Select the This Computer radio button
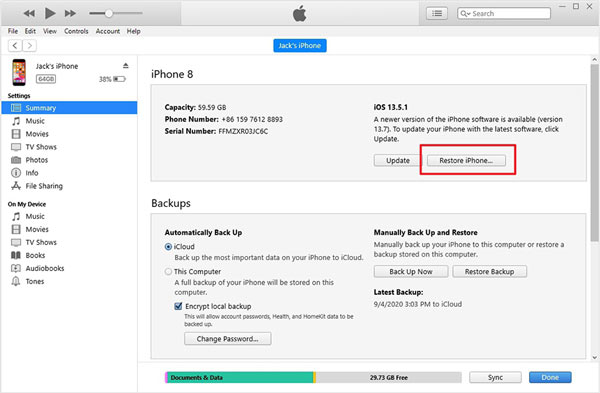 [168, 272]
